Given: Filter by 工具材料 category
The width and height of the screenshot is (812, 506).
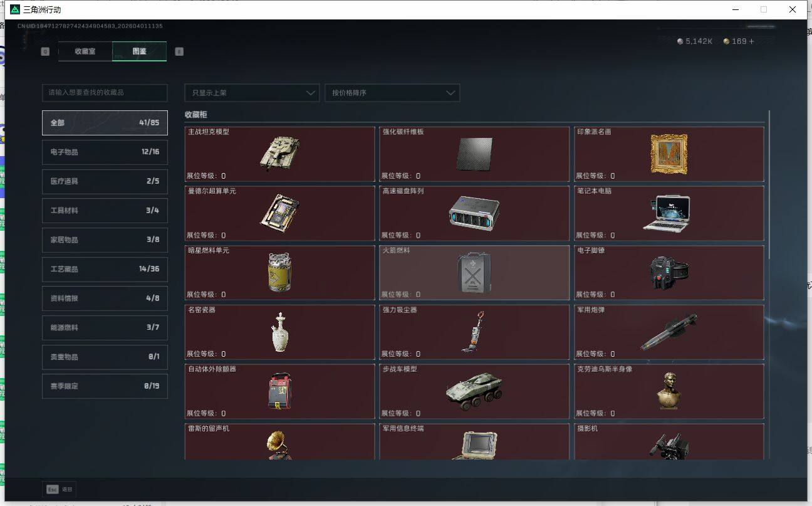Looking at the screenshot, I should pyautogui.click(x=105, y=211).
